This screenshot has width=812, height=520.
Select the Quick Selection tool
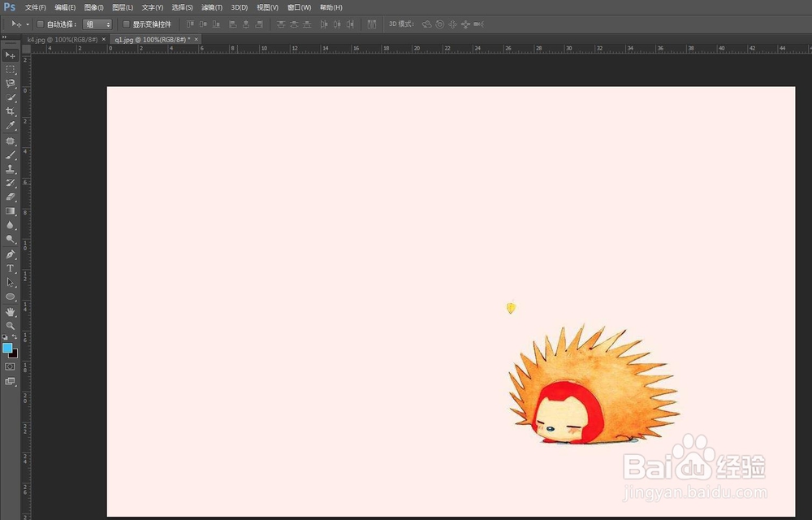[x=10, y=97]
